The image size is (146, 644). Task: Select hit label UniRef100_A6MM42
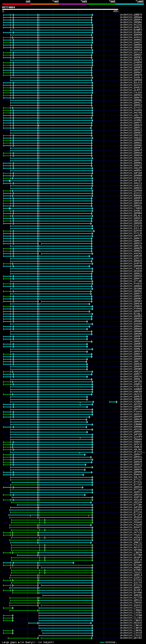131,40
